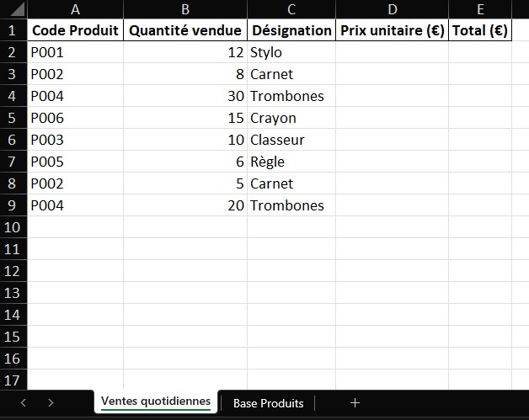Click the Total (€) header cell
Image resolution: width=529 pixels, height=420 pixels.
pyautogui.click(x=480, y=30)
